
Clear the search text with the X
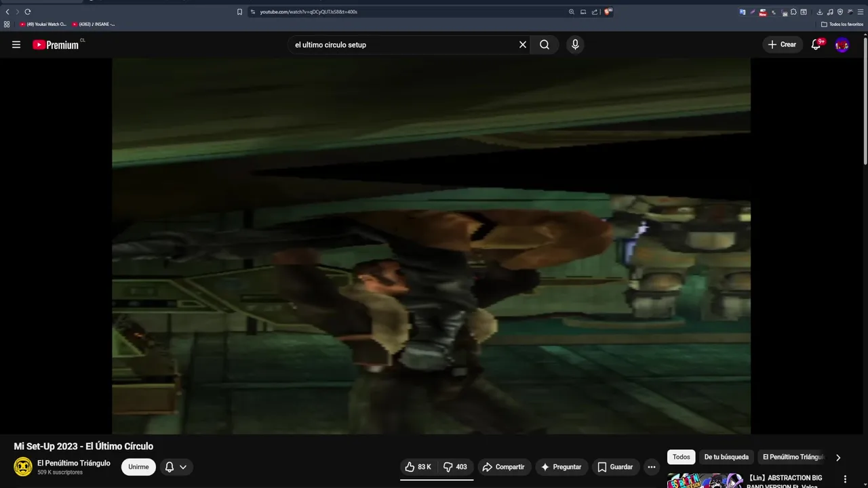pyautogui.click(x=523, y=45)
